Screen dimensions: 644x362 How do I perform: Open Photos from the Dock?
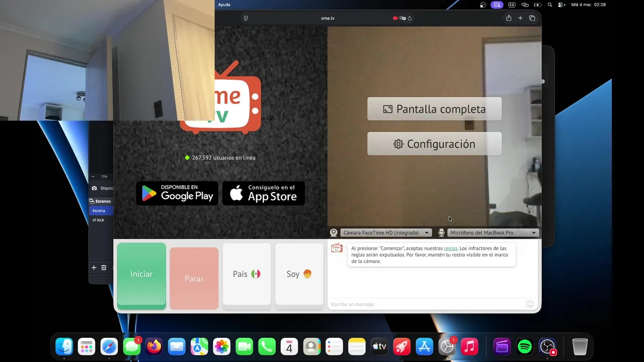pyautogui.click(x=222, y=346)
